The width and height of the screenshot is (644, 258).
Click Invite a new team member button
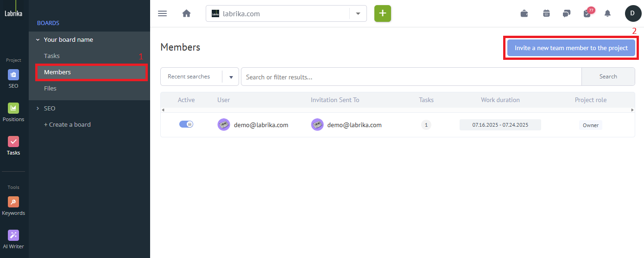point(571,48)
